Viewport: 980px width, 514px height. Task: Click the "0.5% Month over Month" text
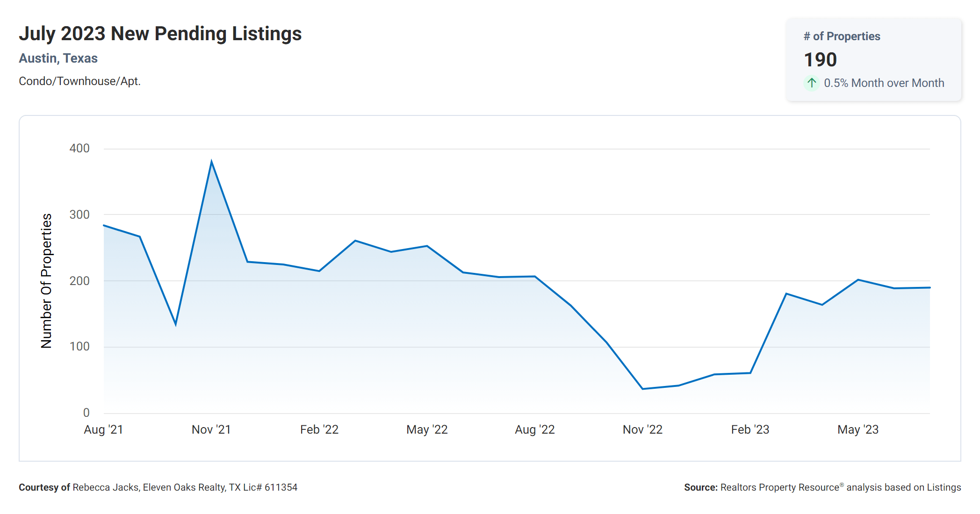tap(884, 83)
